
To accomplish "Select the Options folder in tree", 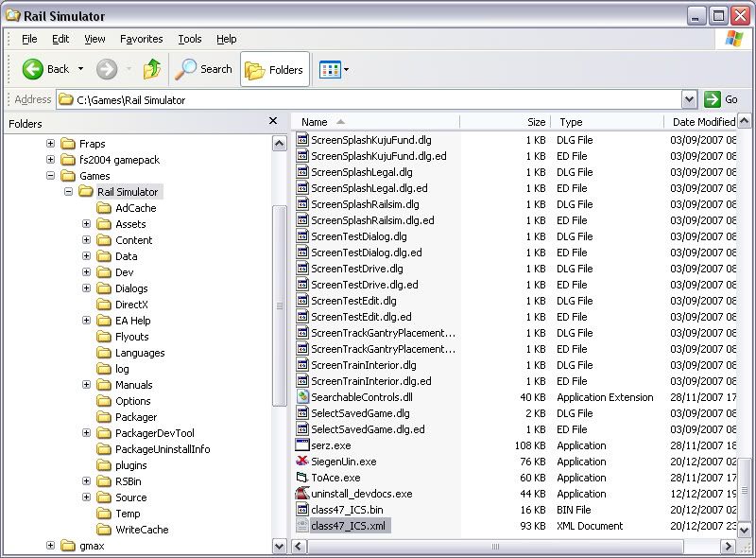I will pyautogui.click(x=132, y=401).
